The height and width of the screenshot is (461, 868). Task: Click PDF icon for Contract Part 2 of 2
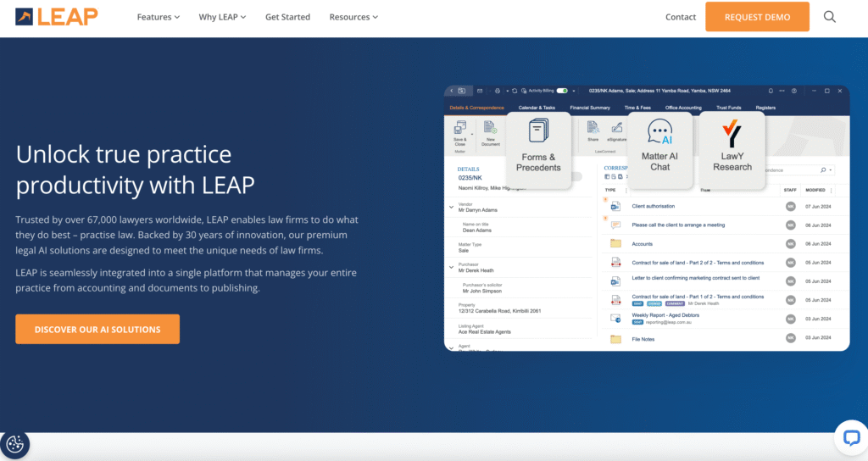coord(615,263)
